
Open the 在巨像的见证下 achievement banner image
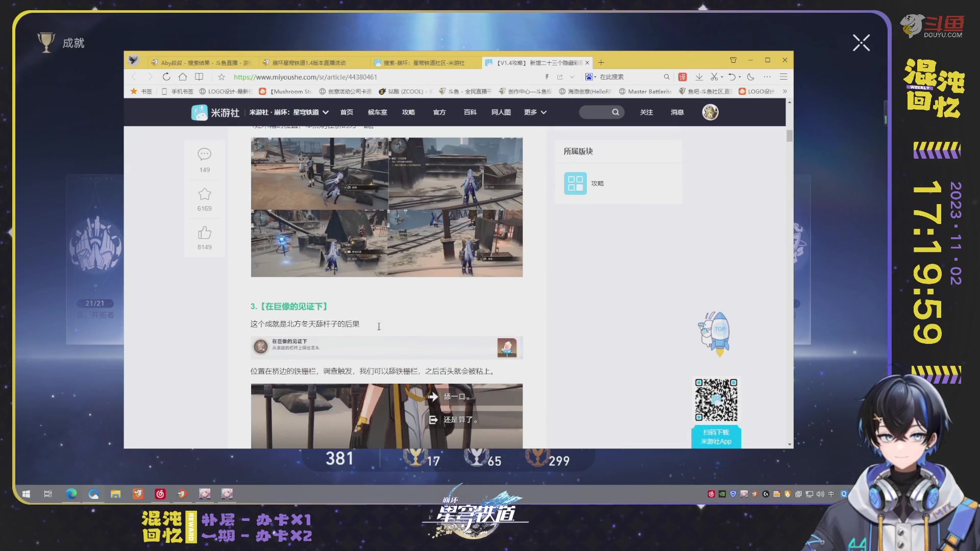pyautogui.click(x=386, y=347)
